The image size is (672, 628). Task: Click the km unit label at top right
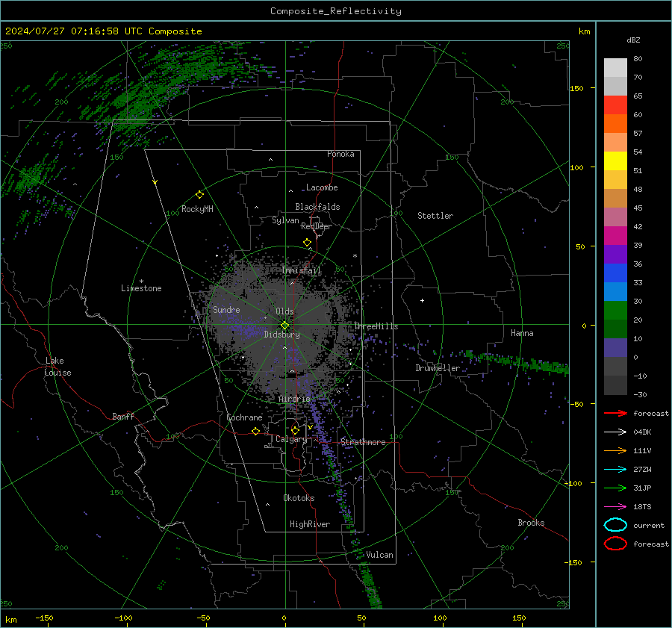pos(584,31)
